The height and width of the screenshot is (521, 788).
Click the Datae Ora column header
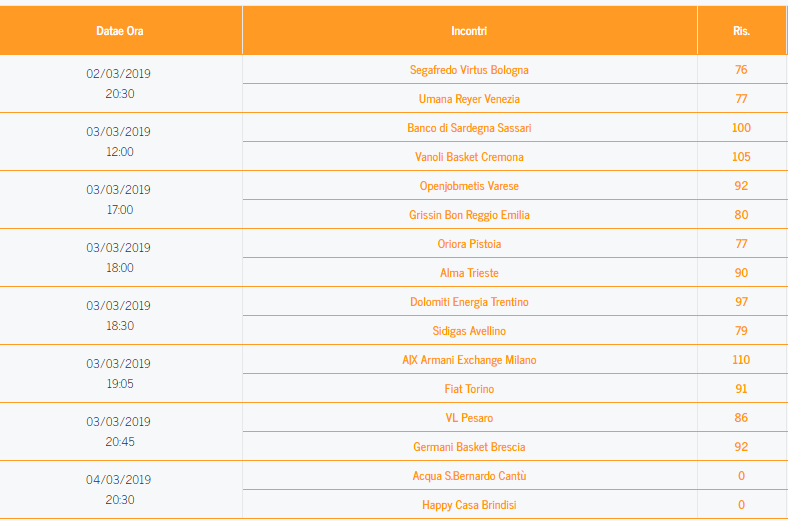(120, 31)
